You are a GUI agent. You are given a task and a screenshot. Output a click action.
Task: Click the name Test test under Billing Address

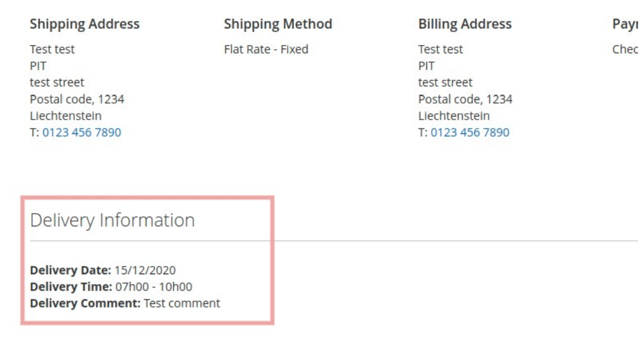(441, 49)
